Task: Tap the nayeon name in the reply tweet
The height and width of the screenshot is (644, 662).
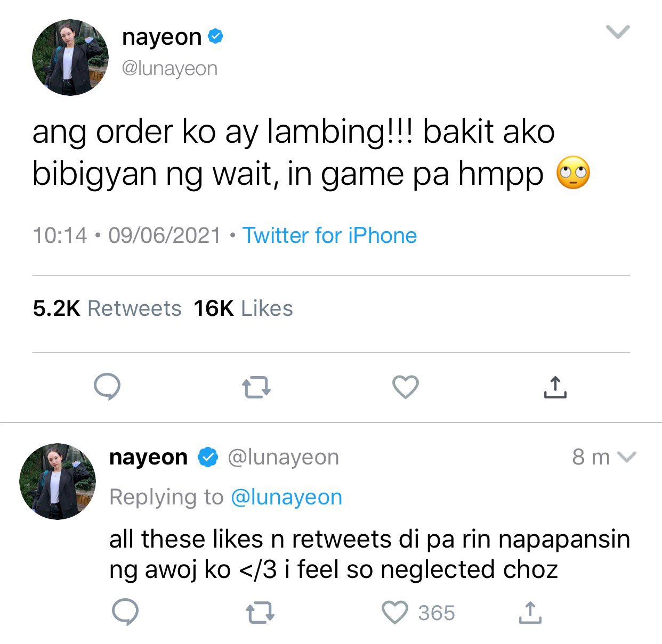Action: coord(148,457)
